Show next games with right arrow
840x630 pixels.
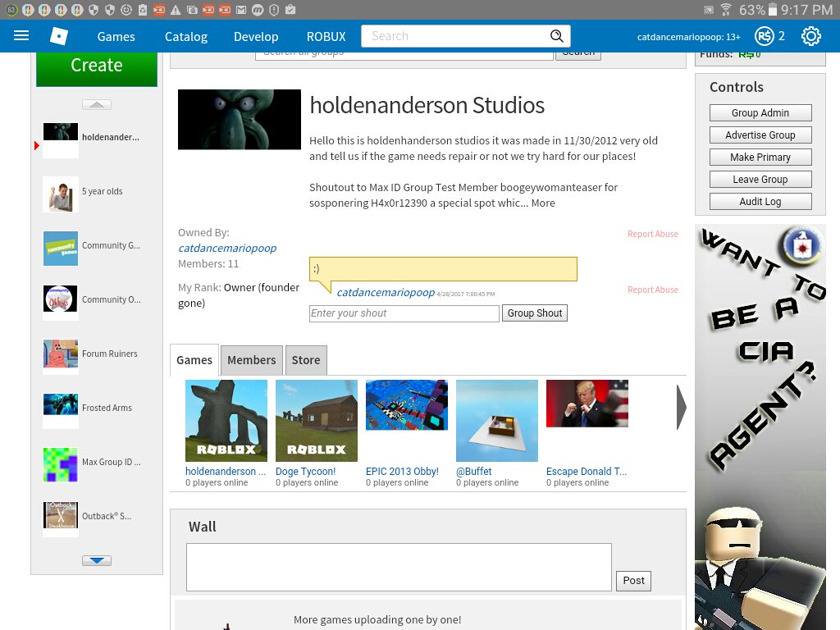pyautogui.click(x=681, y=407)
